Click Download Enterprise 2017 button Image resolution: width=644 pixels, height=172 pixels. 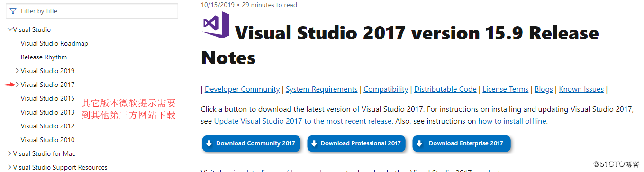462,143
